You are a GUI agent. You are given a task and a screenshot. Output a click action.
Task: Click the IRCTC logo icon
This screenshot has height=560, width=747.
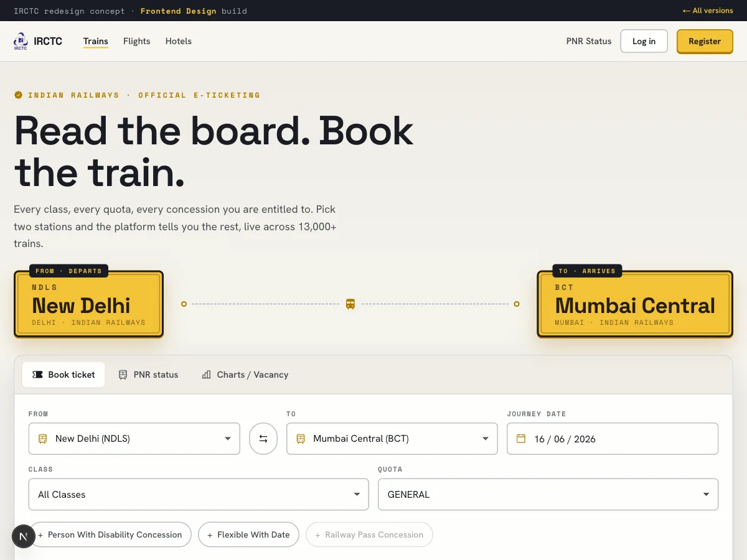coord(21,41)
